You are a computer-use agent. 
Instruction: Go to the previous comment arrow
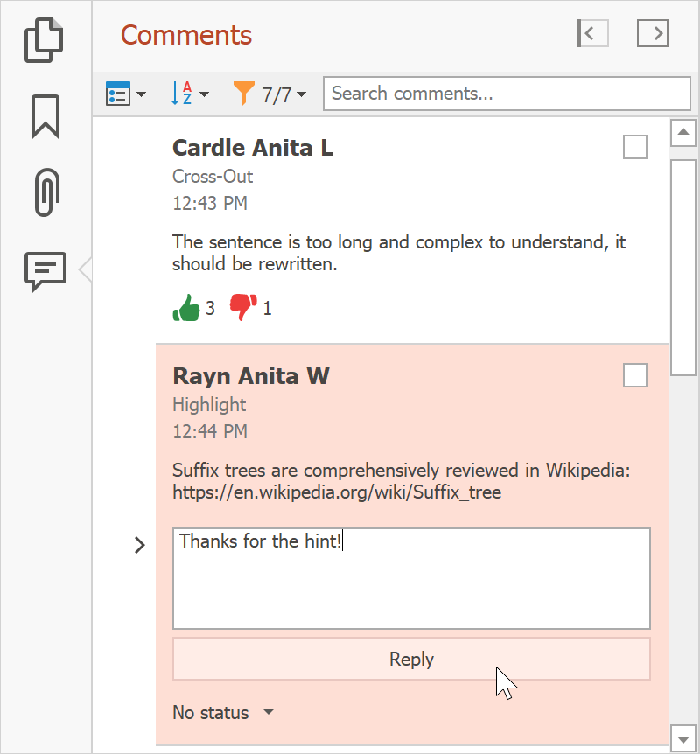(x=592, y=34)
